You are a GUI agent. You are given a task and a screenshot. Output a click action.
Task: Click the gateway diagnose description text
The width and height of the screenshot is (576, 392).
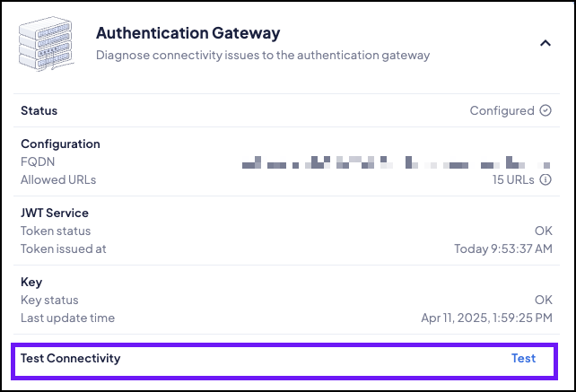tap(263, 55)
